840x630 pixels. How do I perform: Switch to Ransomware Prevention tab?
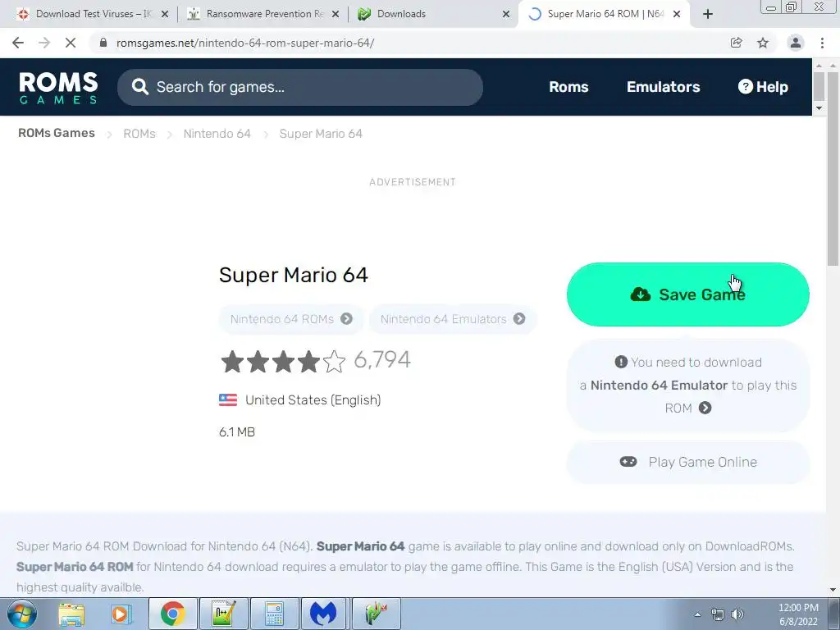tap(264, 14)
